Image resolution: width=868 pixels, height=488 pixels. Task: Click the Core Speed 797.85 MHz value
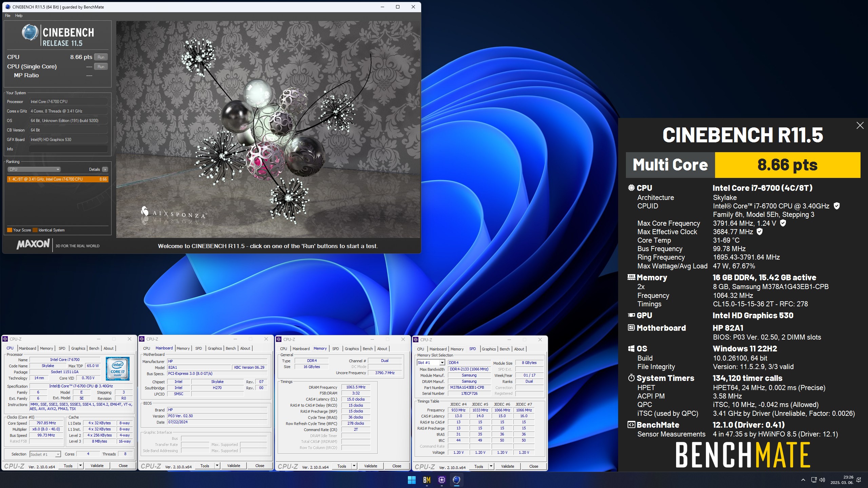(46, 423)
